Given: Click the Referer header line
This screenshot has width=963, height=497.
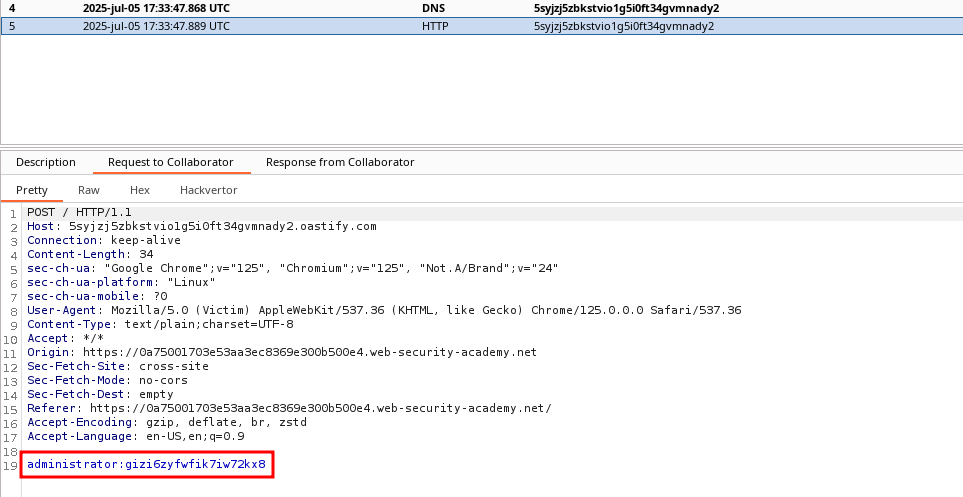Looking at the screenshot, I should click(x=289, y=408).
